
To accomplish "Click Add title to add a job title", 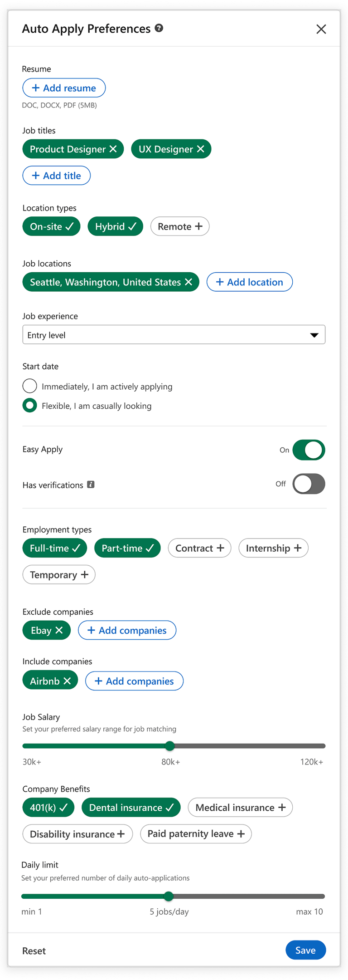I will 57,176.
